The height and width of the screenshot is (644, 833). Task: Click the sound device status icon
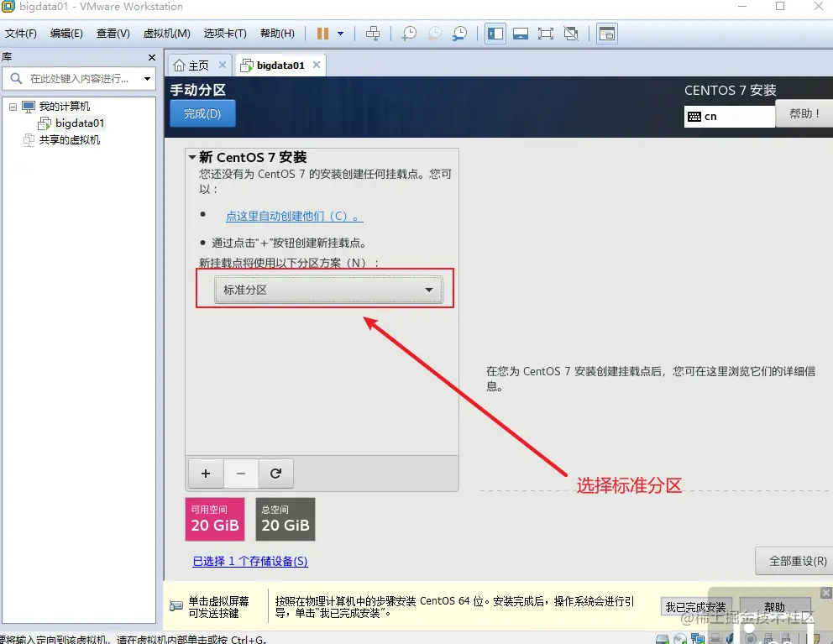[x=730, y=639]
